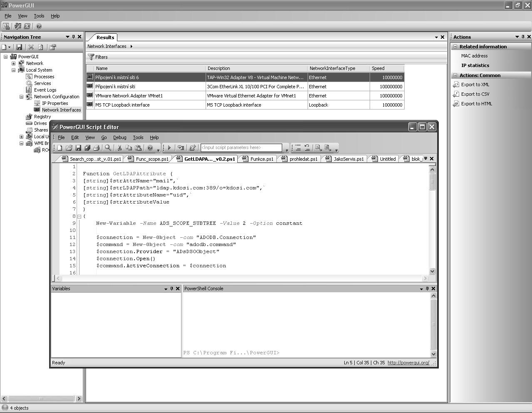Refresh node icon in Navigation Tree toolbar

[41, 47]
